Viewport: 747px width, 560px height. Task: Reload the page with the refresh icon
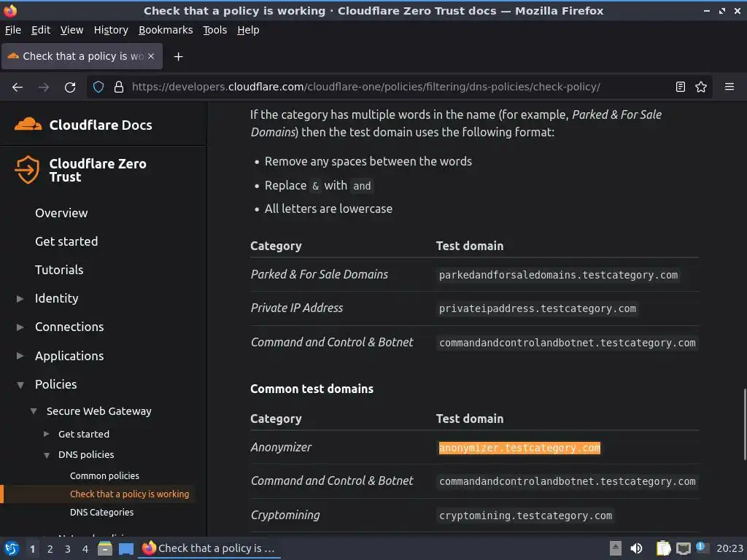tap(70, 87)
